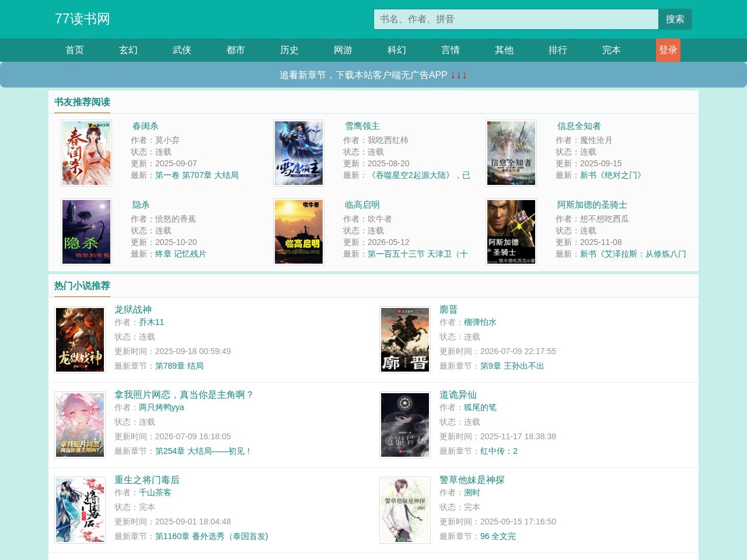This screenshot has width=747, height=560.
Task: Open the 道诡异仙 cover image
Action: [x=405, y=425]
